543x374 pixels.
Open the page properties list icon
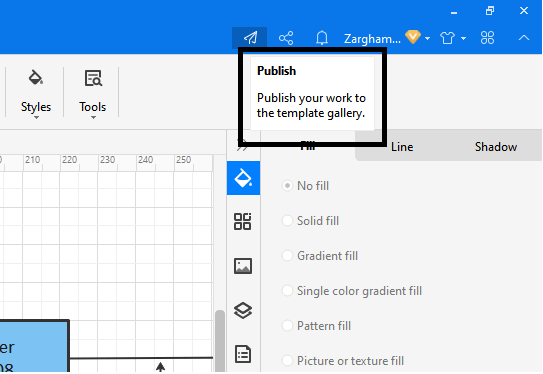243,354
